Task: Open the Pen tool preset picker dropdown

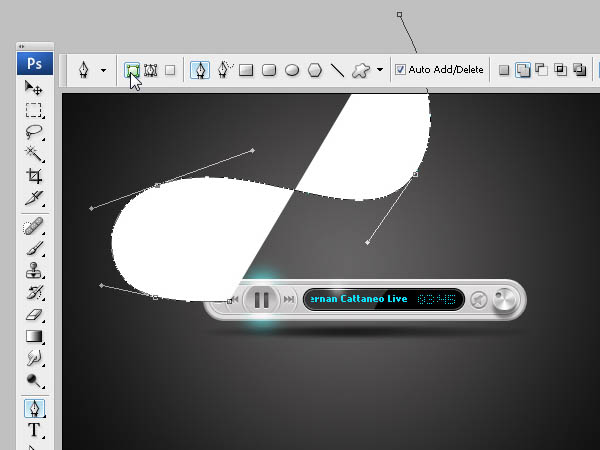Action: click(x=103, y=70)
